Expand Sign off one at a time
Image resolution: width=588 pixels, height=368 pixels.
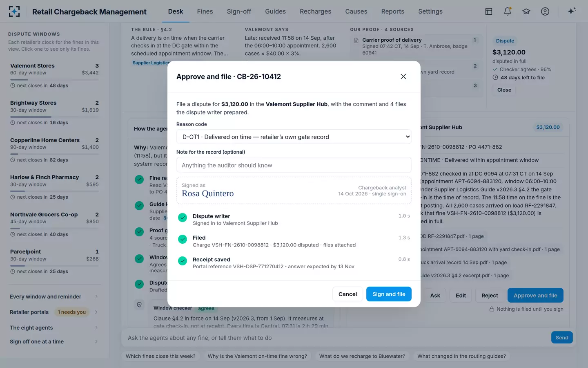point(54,341)
